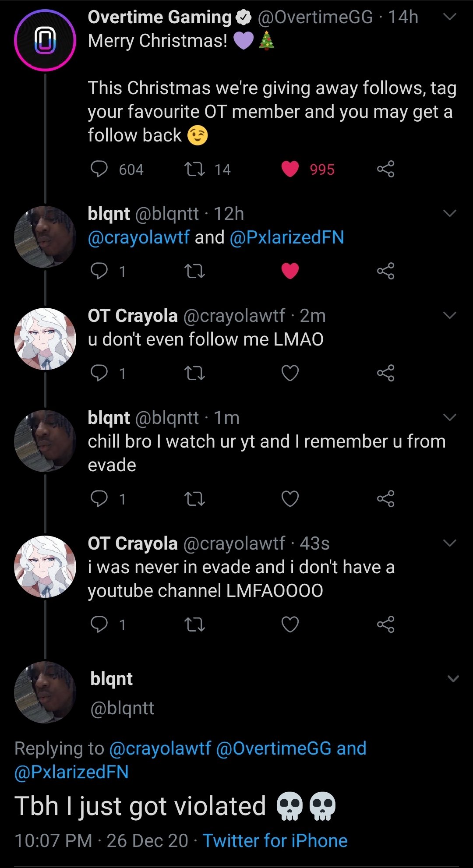Open more options for "Tbh I just got violated" tweet

[453, 679]
